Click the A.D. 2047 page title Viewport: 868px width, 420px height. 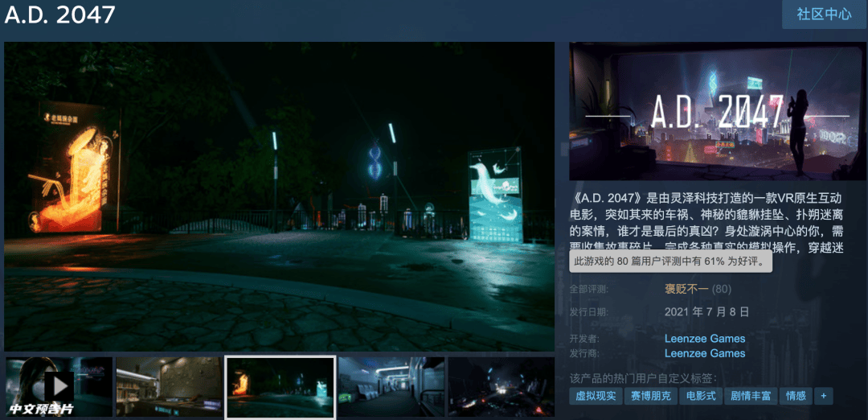point(59,14)
